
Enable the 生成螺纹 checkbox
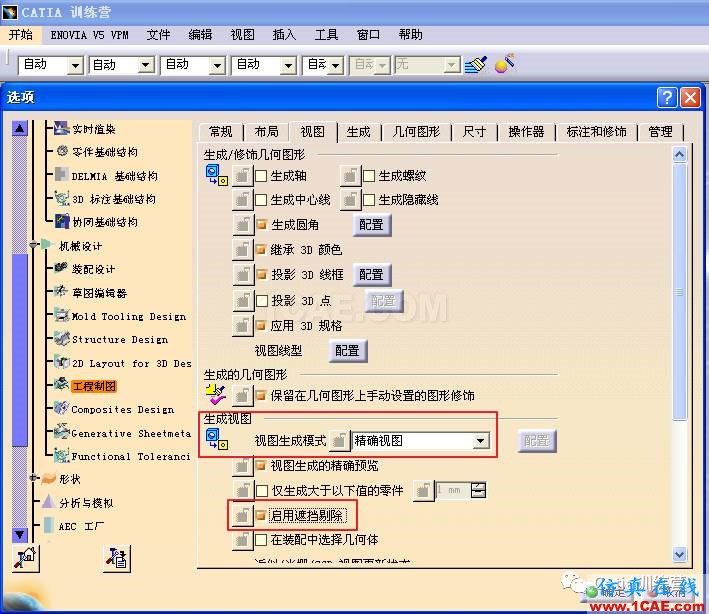369,176
